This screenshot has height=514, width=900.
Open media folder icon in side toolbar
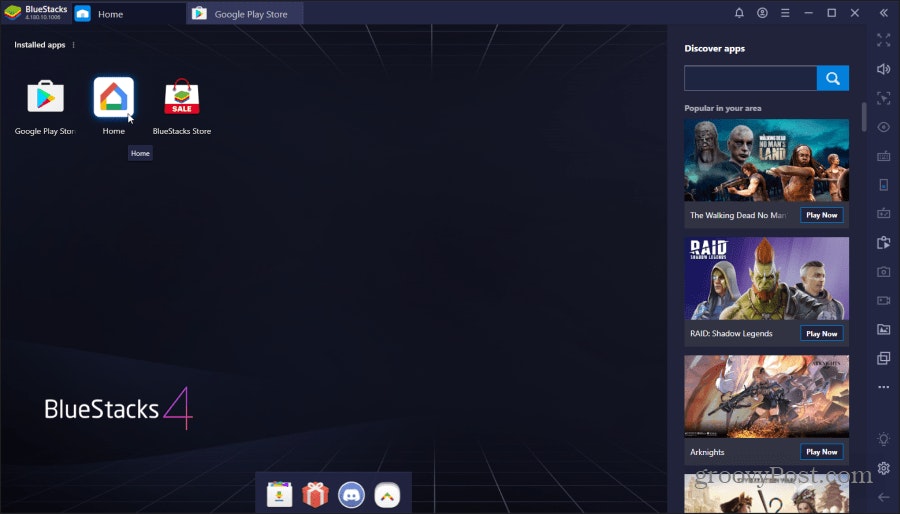(884, 329)
